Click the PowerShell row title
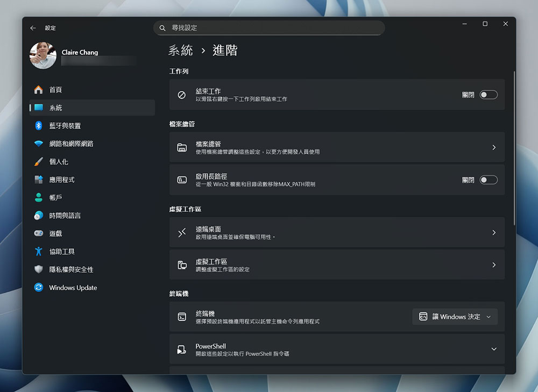 point(211,346)
